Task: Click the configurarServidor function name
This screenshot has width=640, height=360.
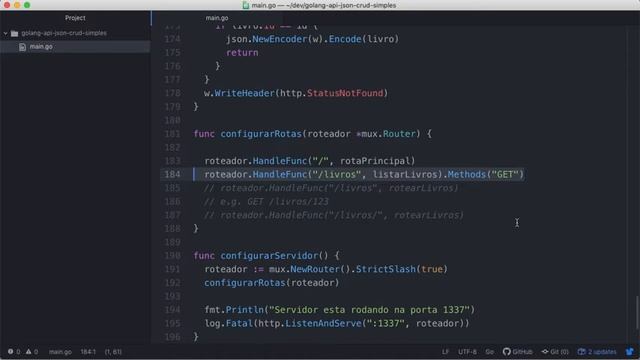Action: tap(269, 256)
